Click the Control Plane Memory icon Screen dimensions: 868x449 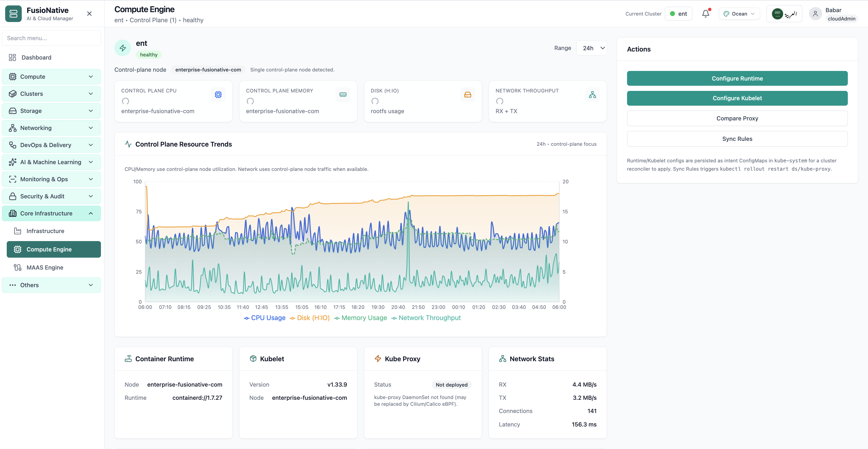coord(343,95)
